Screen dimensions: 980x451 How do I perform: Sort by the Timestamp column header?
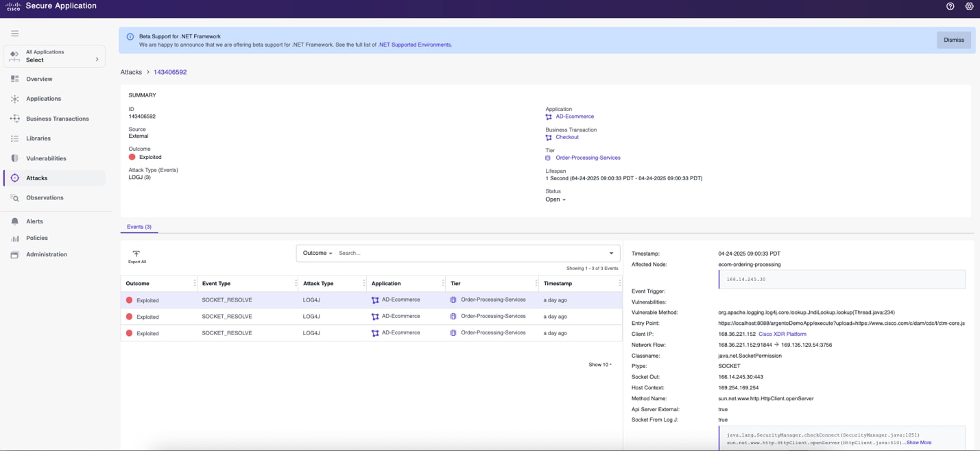pos(558,283)
